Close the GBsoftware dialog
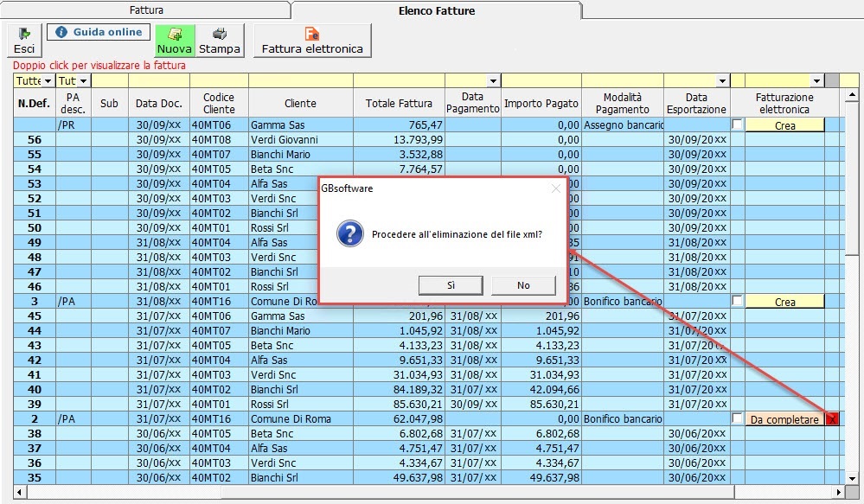Screen dimensions: 864x504 click(x=556, y=188)
